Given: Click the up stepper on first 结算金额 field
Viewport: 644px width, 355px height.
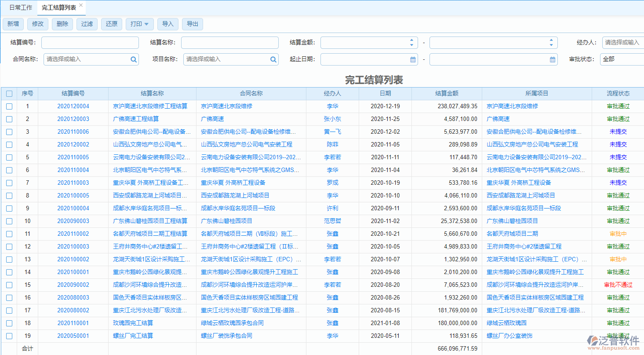Looking at the screenshot, I should tap(411, 40).
